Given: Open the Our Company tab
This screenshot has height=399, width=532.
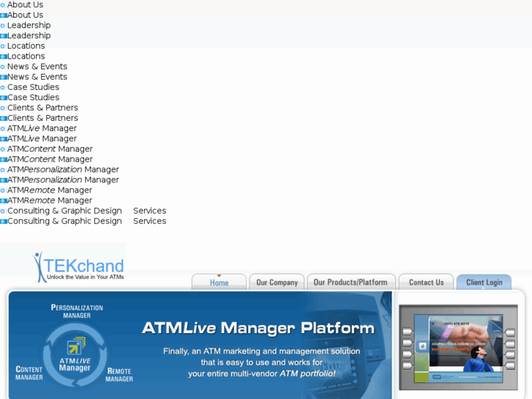Looking at the screenshot, I should pyautogui.click(x=277, y=282).
